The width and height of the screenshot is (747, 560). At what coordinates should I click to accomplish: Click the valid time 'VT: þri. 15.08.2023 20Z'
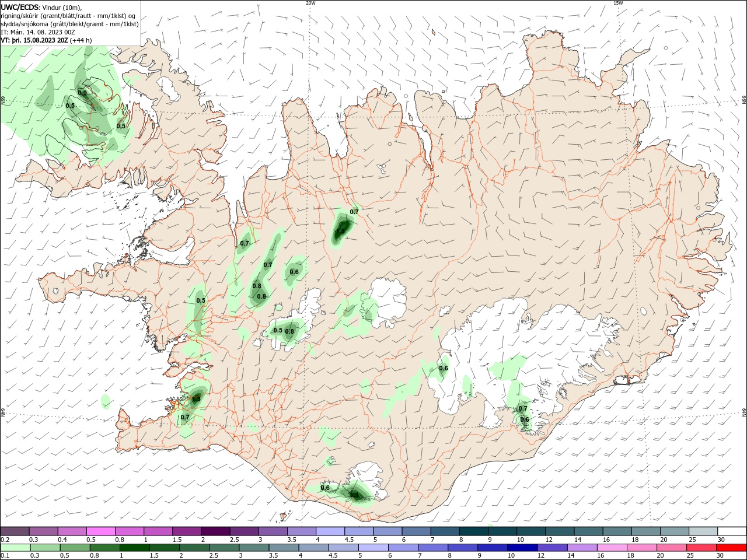tap(34, 40)
